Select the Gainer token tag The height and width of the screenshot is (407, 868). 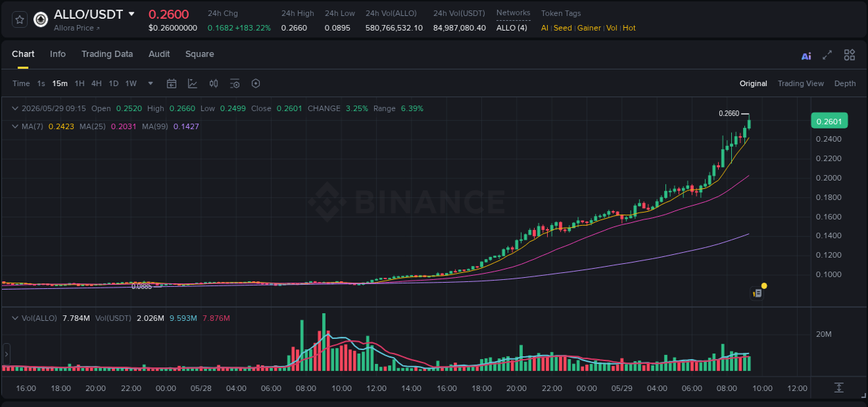pos(589,28)
